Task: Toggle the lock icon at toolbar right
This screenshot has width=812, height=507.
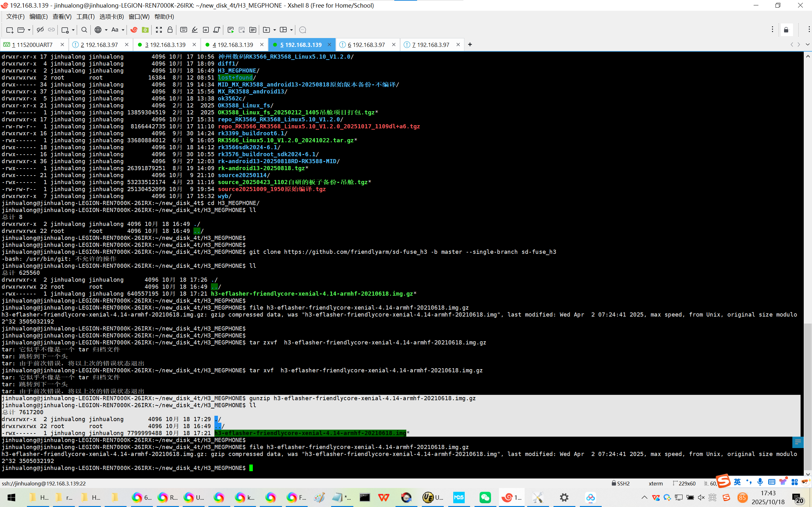Action: 786,30
